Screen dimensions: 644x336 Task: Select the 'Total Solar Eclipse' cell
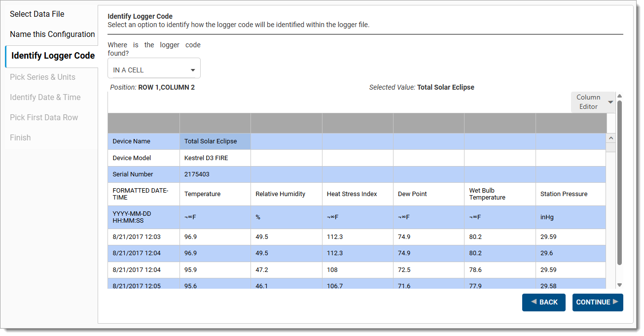pos(215,141)
